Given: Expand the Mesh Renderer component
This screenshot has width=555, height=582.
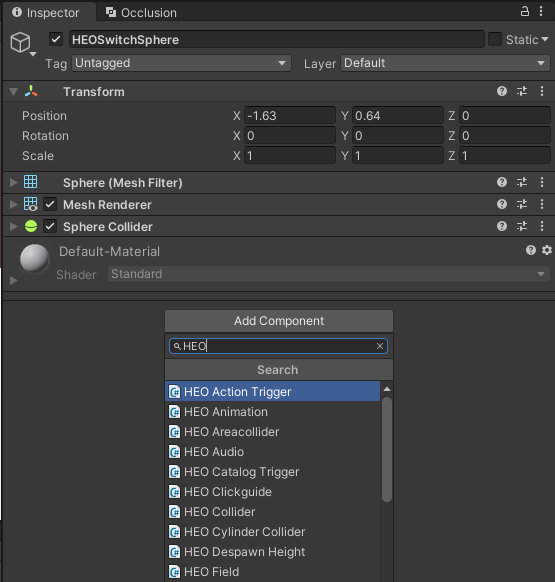Looking at the screenshot, I should tap(14, 204).
